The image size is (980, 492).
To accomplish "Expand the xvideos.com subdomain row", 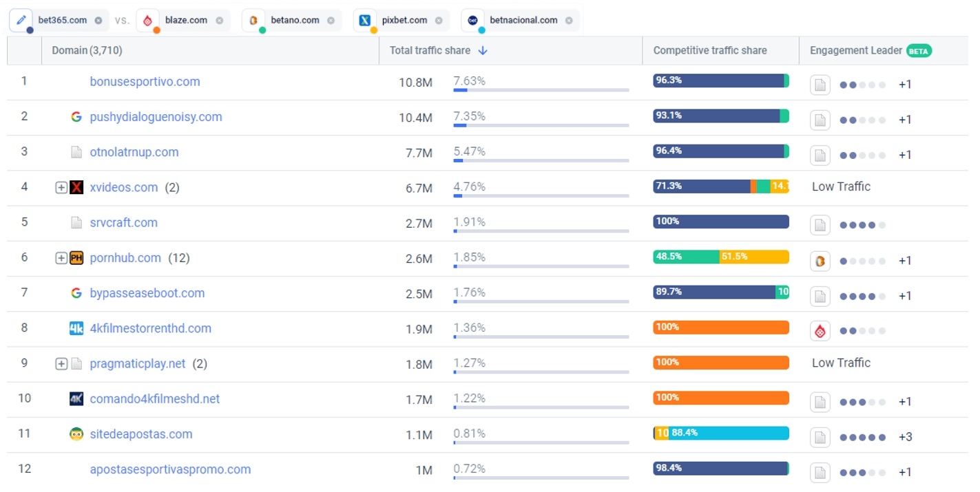I will point(61,187).
